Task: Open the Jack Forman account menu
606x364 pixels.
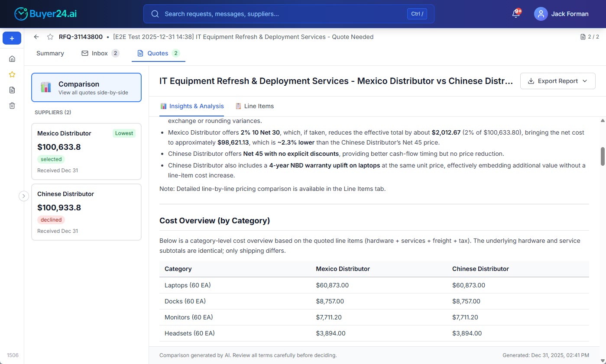Action: pos(561,13)
